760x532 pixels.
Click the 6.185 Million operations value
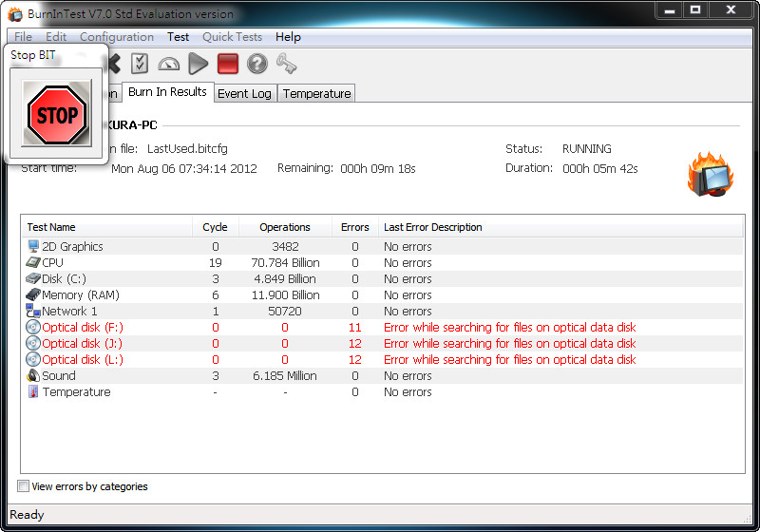click(285, 375)
